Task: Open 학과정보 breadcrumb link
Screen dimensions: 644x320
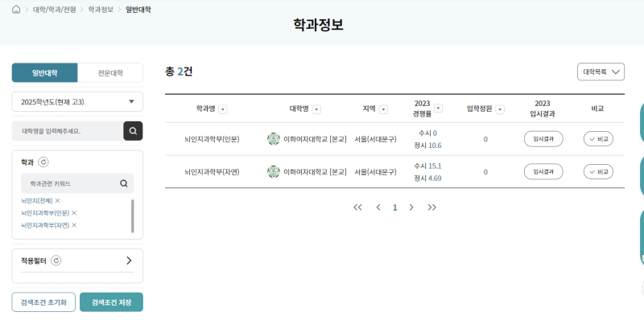Action: click(x=101, y=10)
